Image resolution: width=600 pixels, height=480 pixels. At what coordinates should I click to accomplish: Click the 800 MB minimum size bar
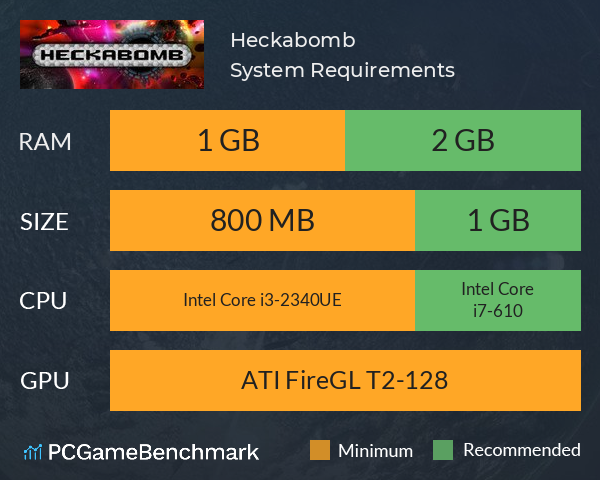[262, 220]
